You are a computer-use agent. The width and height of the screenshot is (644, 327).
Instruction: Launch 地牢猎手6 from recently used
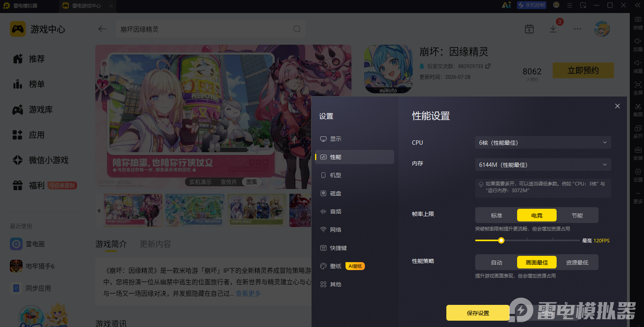[32, 266]
